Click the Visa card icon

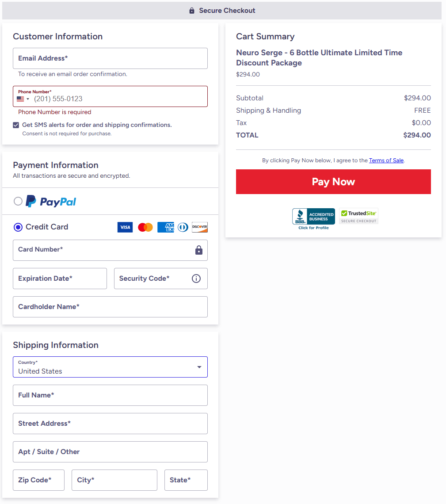tap(125, 227)
